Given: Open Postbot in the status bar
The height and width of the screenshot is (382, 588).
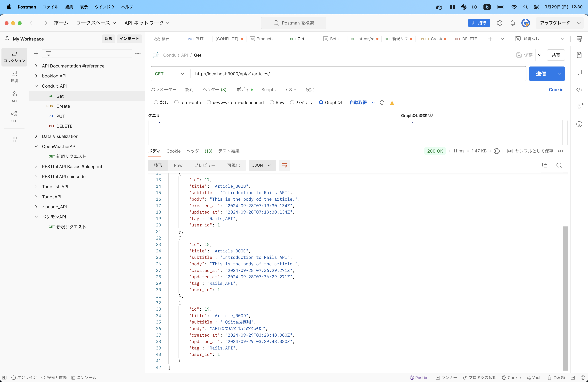Looking at the screenshot, I should tap(420, 378).
